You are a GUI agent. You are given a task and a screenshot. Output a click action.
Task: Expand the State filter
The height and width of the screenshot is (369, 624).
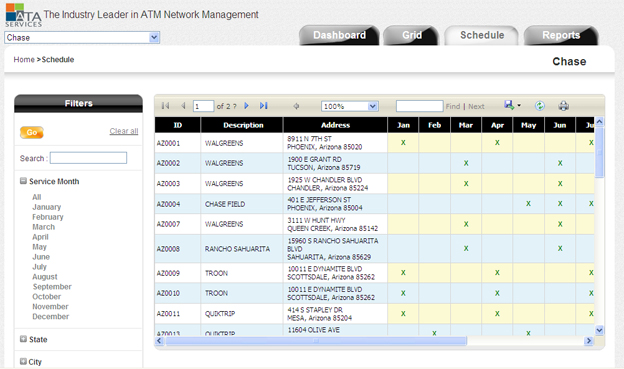pyautogui.click(x=23, y=339)
